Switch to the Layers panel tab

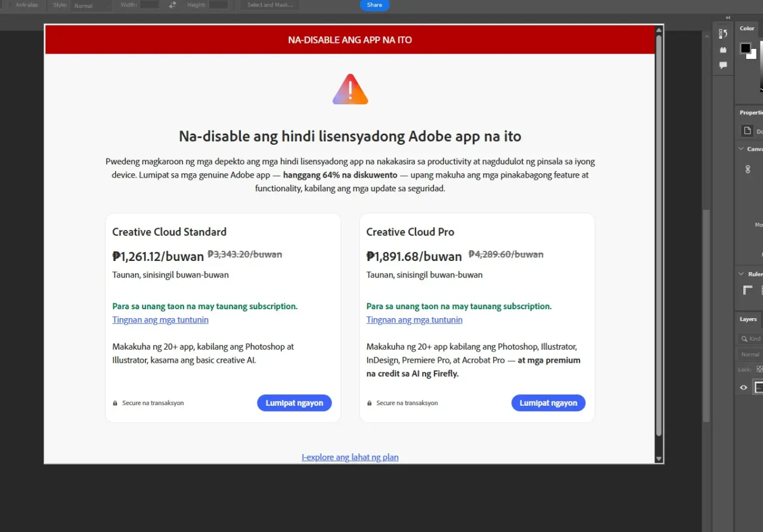point(748,319)
